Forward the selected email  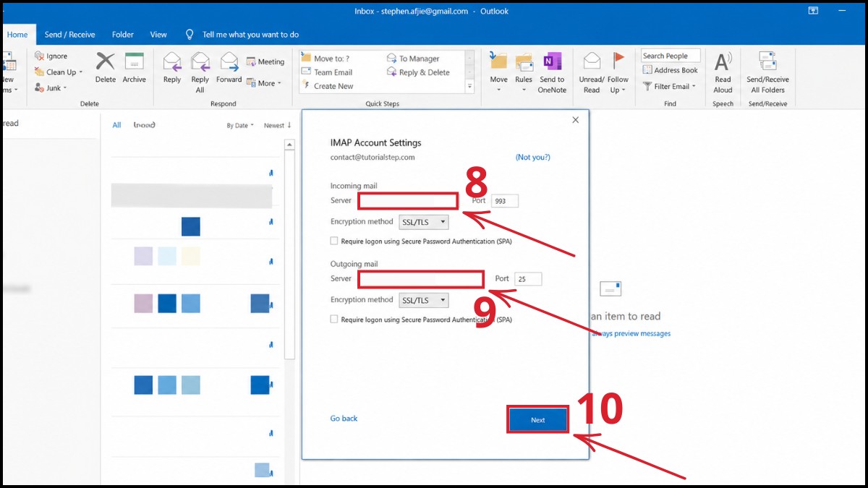pos(229,68)
